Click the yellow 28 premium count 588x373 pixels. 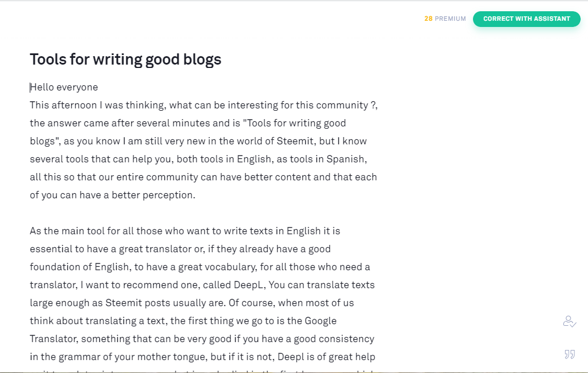(428, 19)
